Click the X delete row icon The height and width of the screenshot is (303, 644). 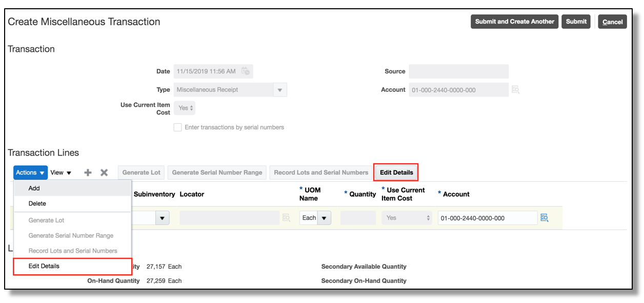point(104,173)
